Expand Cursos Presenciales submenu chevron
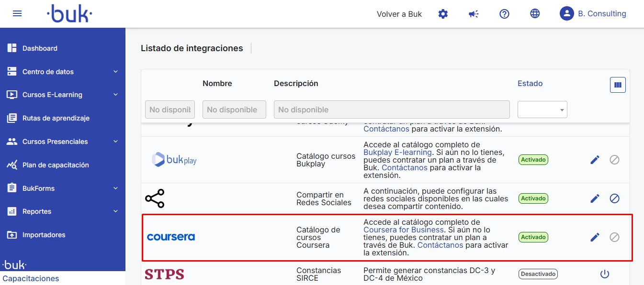The image size is (644, 285). point(115,142)
